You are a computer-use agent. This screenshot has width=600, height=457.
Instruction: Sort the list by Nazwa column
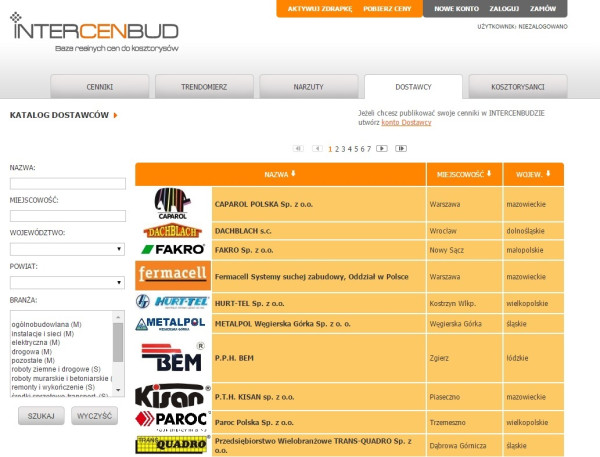[x=279, y=173]
